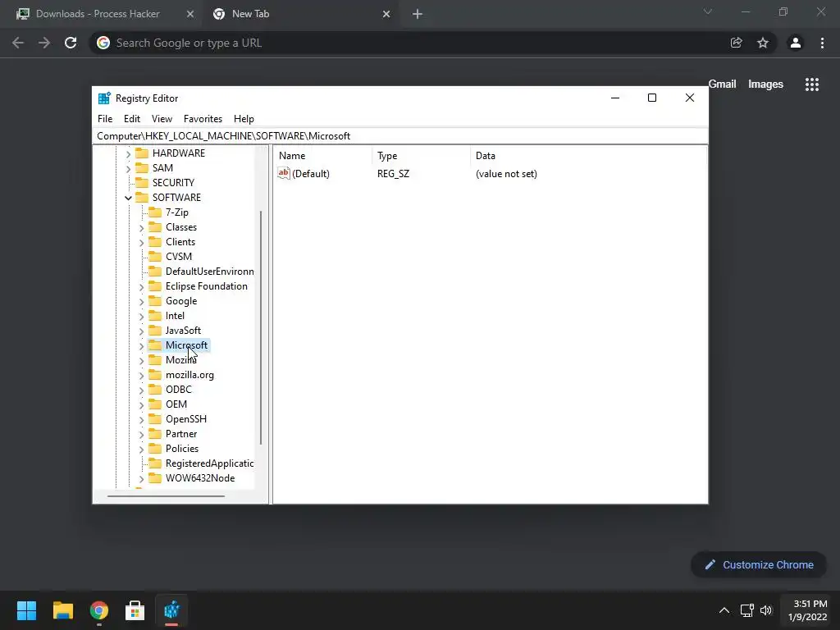The height and width of the screenshot is (630, 840).
Task: Open File Explorer from the taskbar
Action: tap(62, 610)
